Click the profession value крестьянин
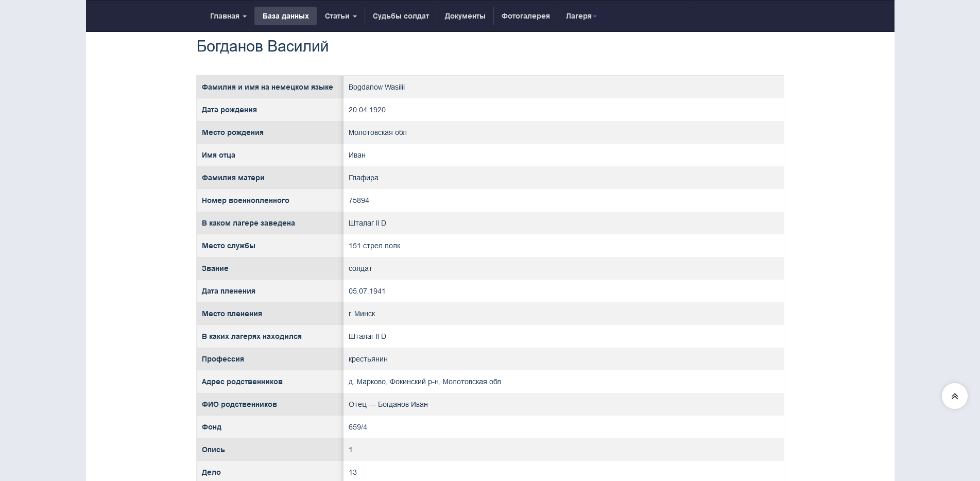Screen dimensions: 980x481 pos(368,359)
